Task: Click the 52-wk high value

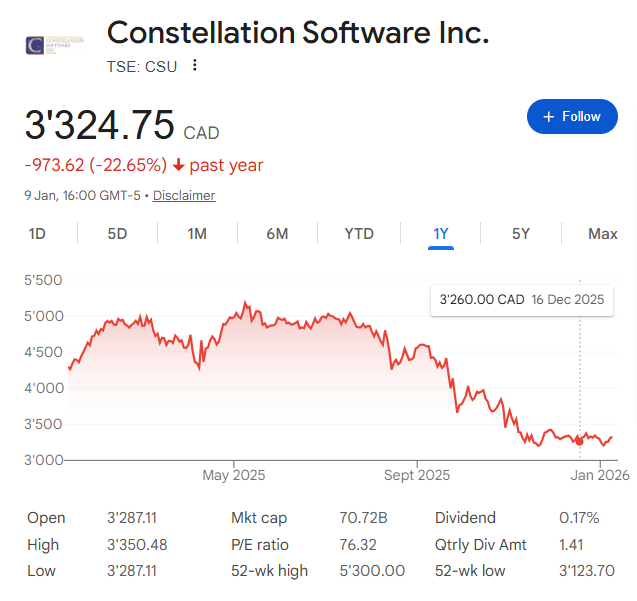Action: pyautogui.click(x=372, y=571)
